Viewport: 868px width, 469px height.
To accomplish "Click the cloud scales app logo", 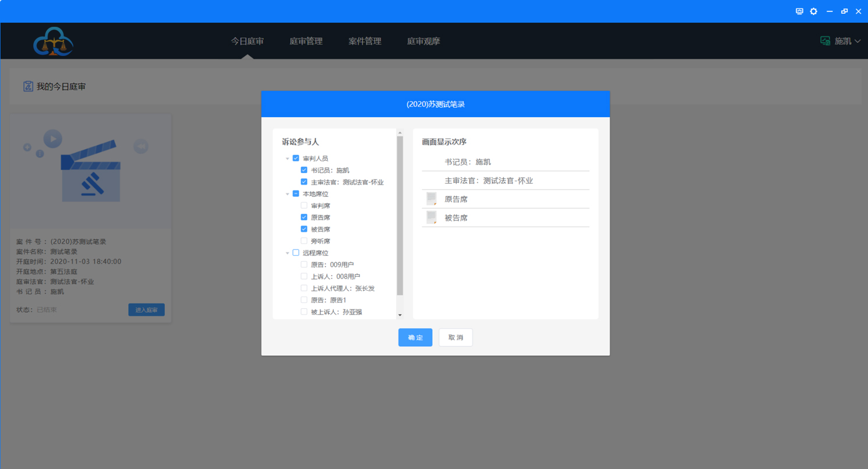I will [53, 41].
